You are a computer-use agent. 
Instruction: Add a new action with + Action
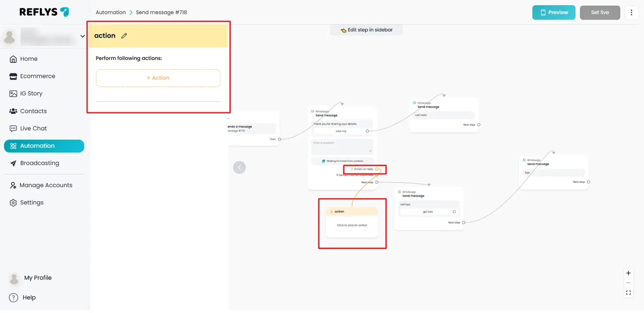158,78
